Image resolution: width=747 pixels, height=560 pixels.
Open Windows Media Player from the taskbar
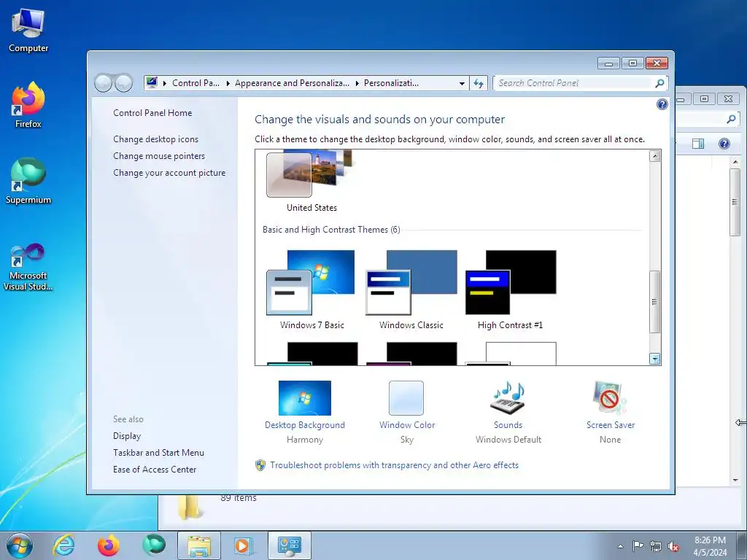coord(243,545)
